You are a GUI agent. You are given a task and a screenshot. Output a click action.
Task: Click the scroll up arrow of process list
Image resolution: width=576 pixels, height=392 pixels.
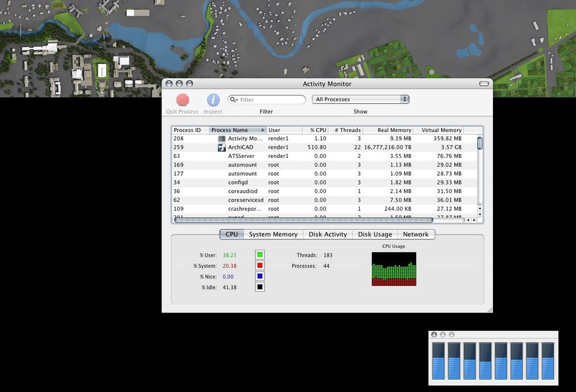(x=480, y=209)
